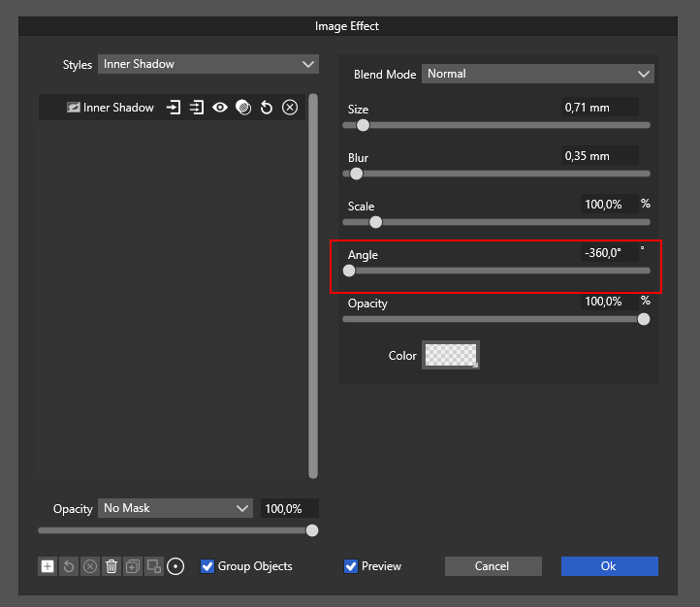Toggle Inner Shadow effect visibility eye

[220, 108]
